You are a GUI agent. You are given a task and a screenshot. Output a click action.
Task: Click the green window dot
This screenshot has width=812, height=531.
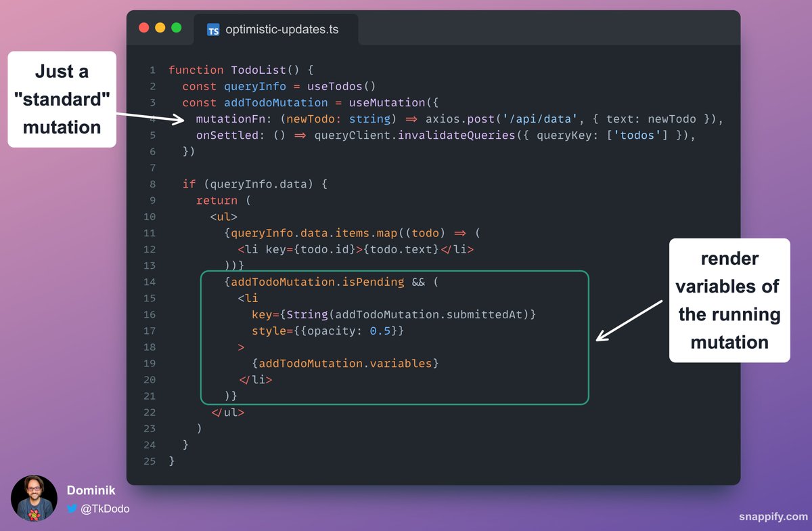tap(177, 28)
